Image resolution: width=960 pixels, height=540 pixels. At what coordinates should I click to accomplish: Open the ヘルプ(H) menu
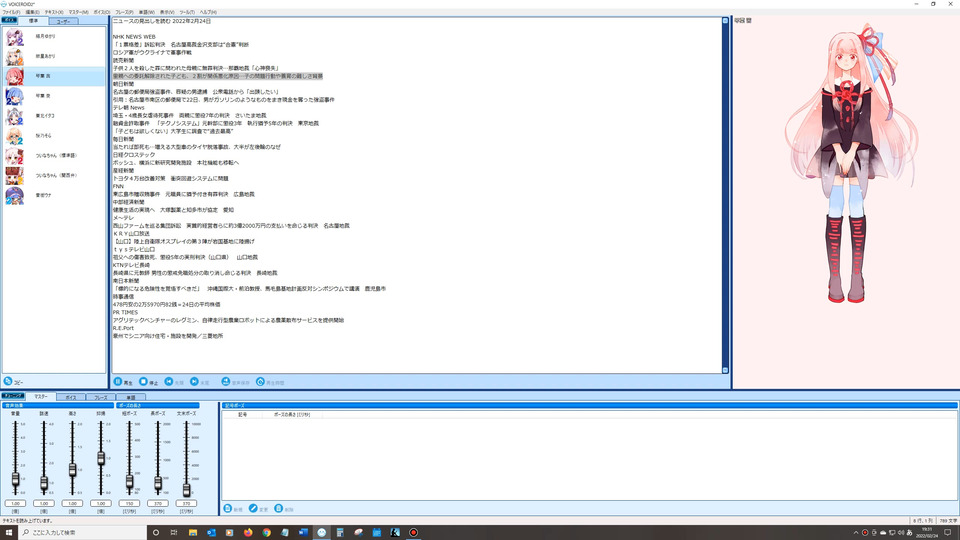(x=208, y=12)
